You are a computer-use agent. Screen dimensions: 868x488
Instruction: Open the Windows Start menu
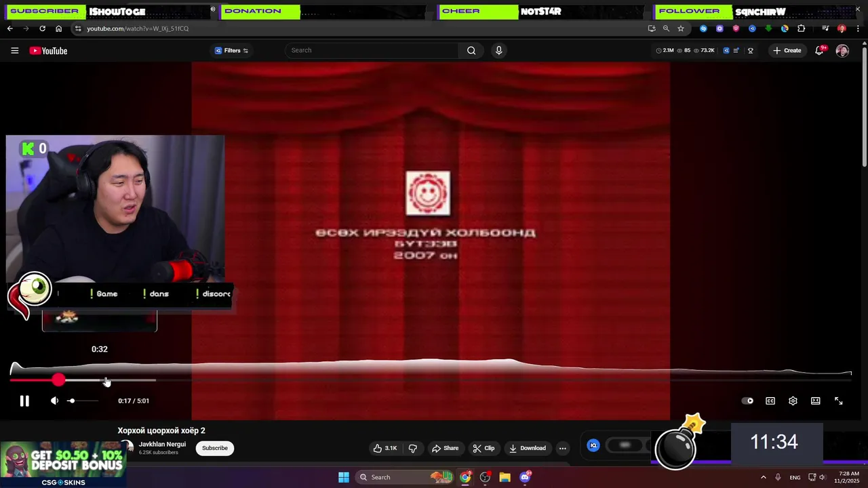pyautogui.click(x=343, y=477)
